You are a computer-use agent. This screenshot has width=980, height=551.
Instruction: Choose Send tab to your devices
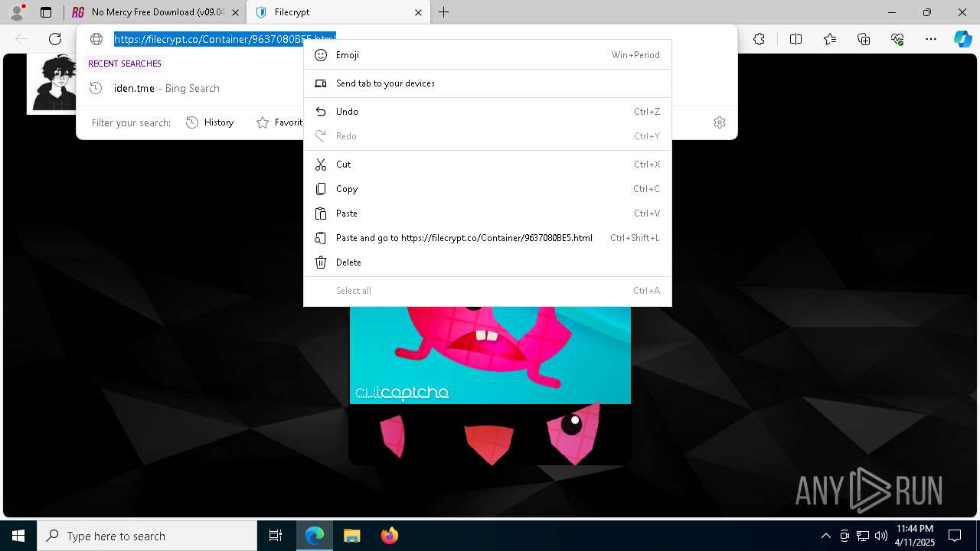488,83
